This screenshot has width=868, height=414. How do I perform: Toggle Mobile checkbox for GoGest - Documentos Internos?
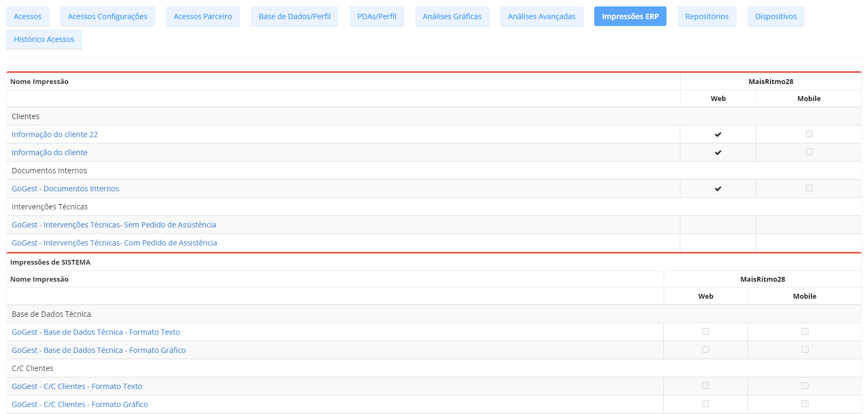(x=809, y=188)
